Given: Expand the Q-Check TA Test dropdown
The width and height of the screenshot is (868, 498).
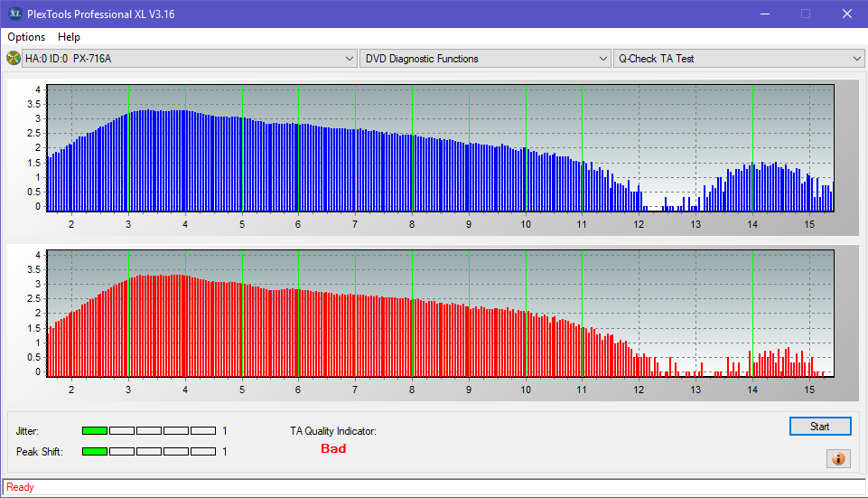Looking at the screenshot, I should (x=739, y=58).
